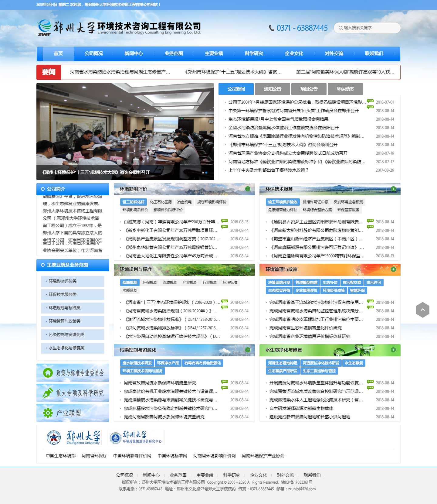Open footer link 中国环境标准网
This screenshot has width=437, height=504.
pyautogui.click(x=172, y=456)
